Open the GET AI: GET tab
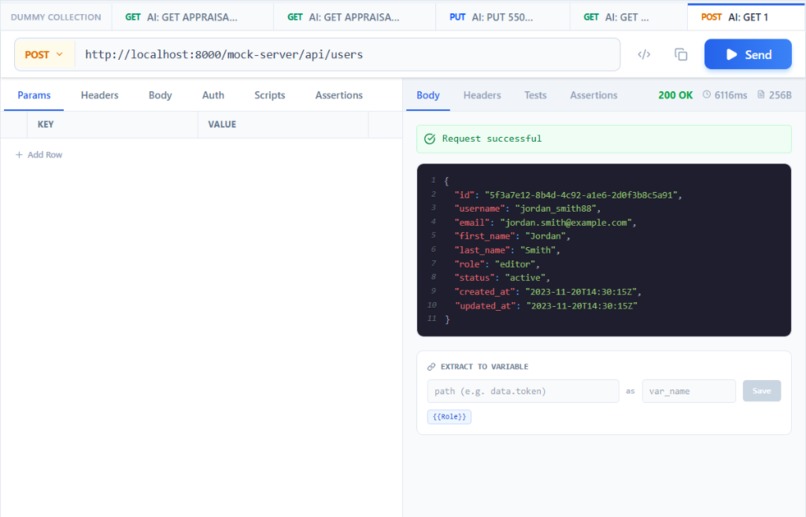The height and width of the screenshot is (517, 806). tap(628, 17)
